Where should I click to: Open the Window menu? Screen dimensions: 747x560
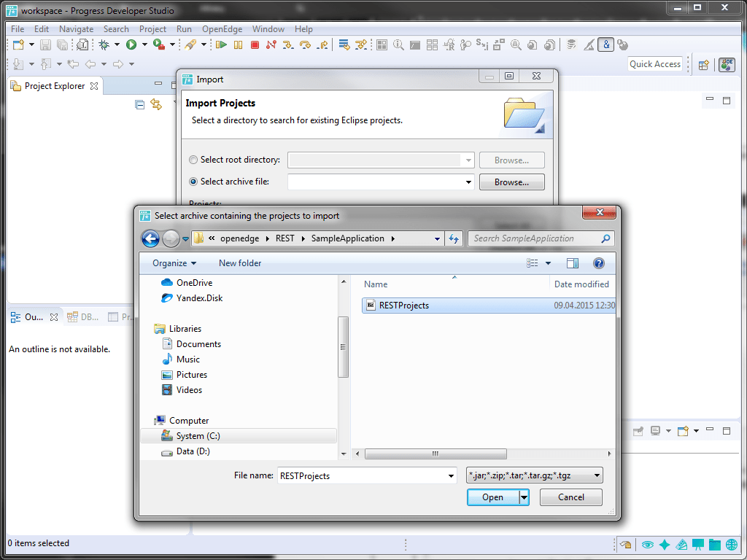268,29
